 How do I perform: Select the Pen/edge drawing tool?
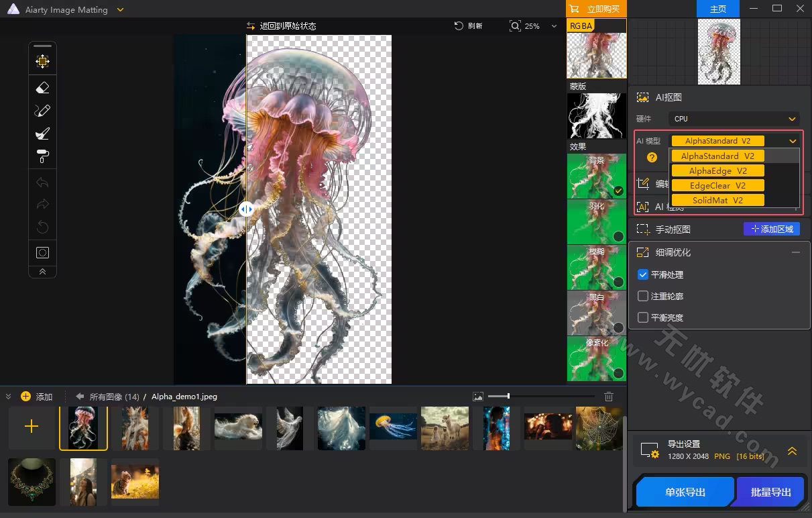(42, 110)
